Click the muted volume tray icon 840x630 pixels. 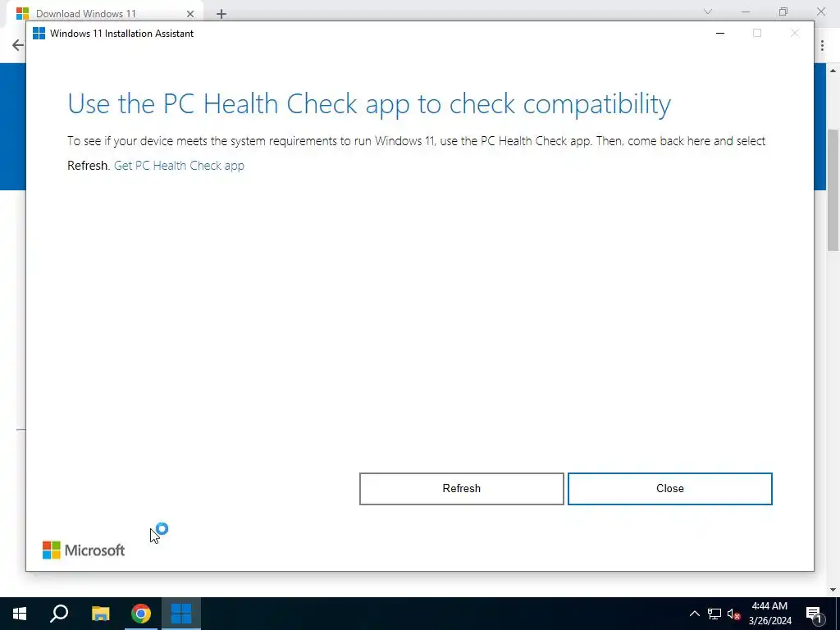click(x=733, y=614)
